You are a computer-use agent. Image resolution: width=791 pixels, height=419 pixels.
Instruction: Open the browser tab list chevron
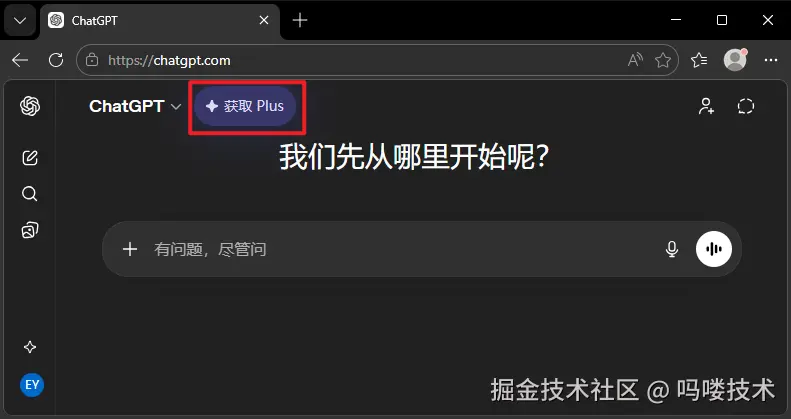[20, 21]
